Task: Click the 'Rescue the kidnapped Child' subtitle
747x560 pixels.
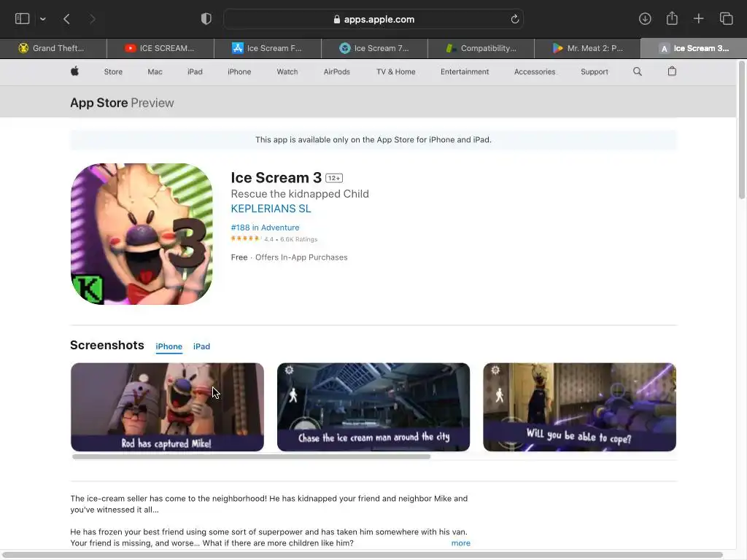Action: (300, 194)
